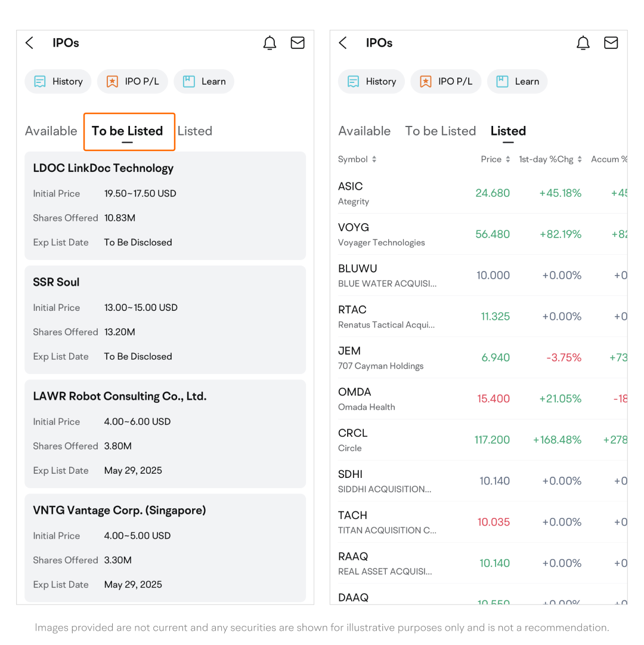Tap the back arrow on the left IPOs screen
644x645 pixels.
click(x=30, y=43)
